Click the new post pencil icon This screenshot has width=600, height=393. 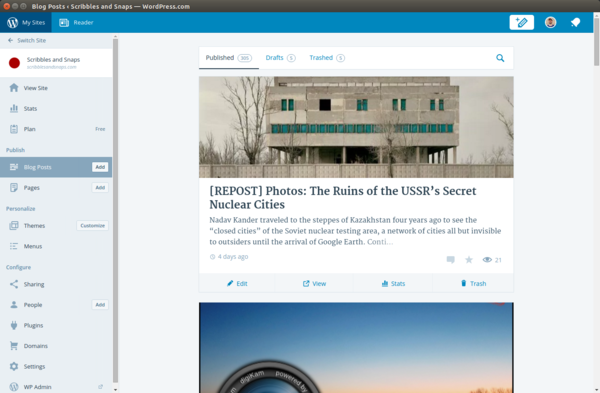pos(522,23)
